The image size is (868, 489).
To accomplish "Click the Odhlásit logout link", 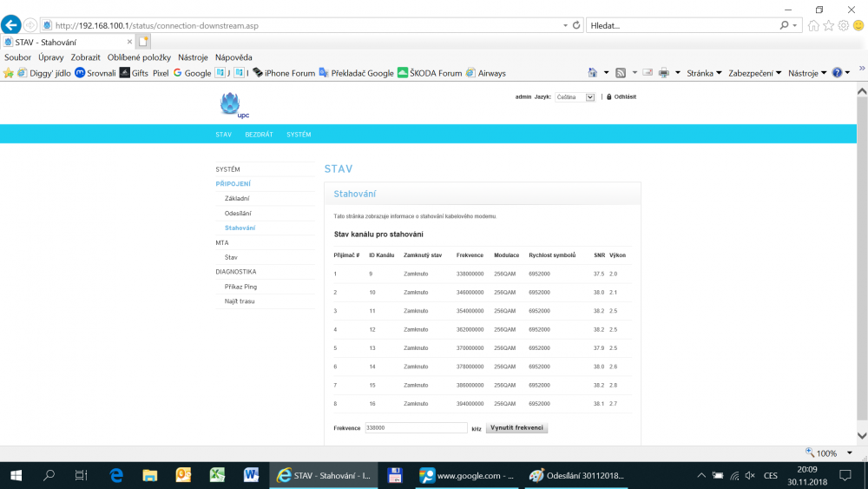I will click(x=624, y=97).
